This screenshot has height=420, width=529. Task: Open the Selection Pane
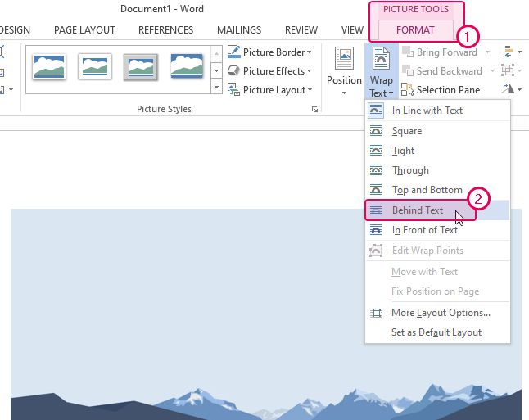click(441, 90)
